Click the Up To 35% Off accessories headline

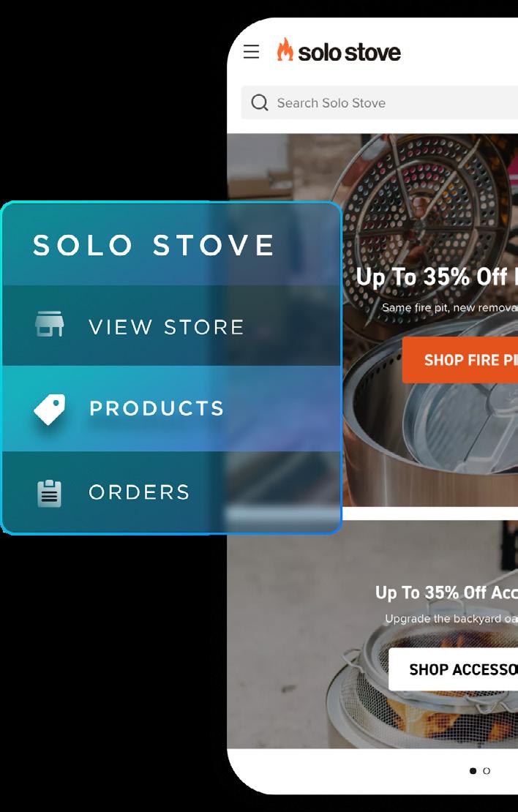click(446, 593)
